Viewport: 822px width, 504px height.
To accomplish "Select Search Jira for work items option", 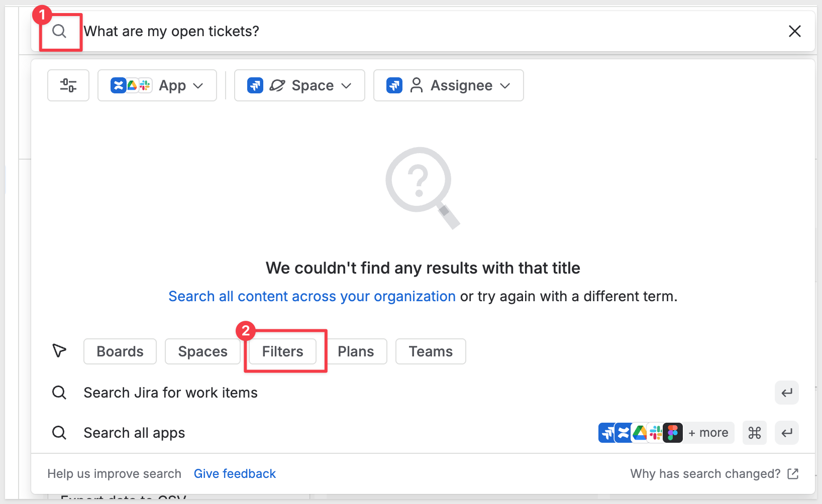I will coord(170,393).
